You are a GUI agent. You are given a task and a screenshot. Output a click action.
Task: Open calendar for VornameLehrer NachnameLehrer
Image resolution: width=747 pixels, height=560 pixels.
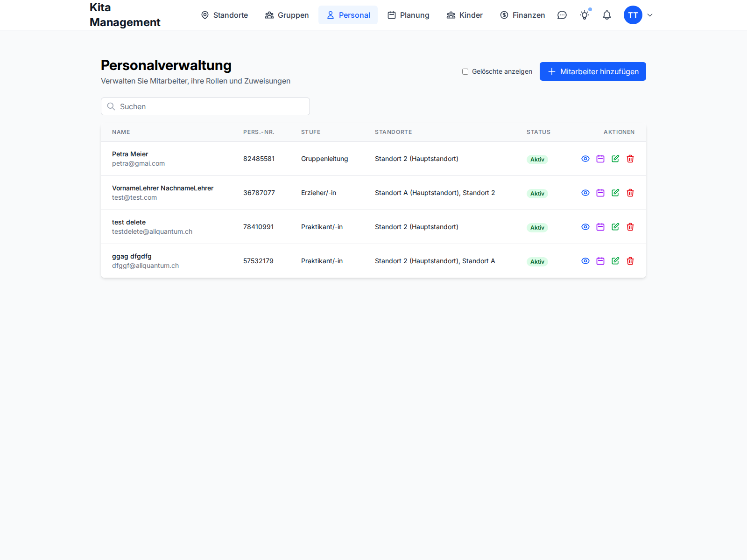pyautogui.click(x=600, y=193)
